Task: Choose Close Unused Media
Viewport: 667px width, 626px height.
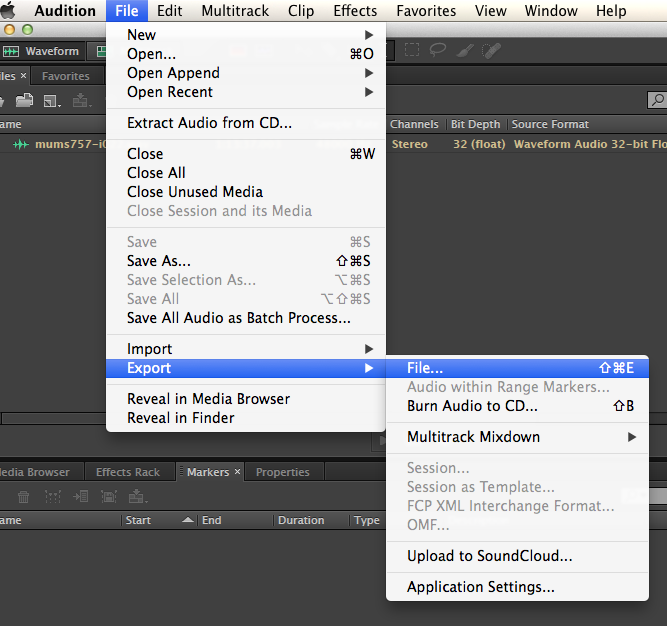Action: 246,192
